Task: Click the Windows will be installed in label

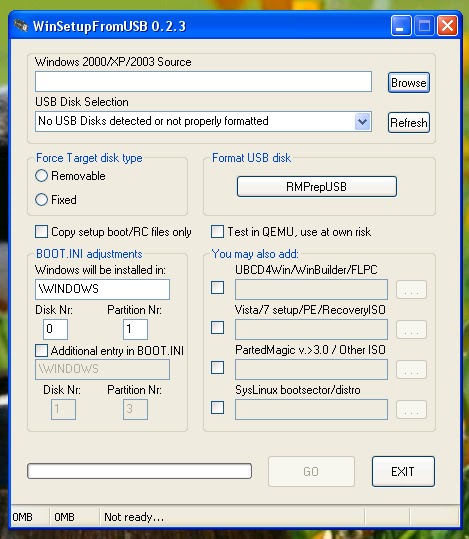Action: (100, 270)
